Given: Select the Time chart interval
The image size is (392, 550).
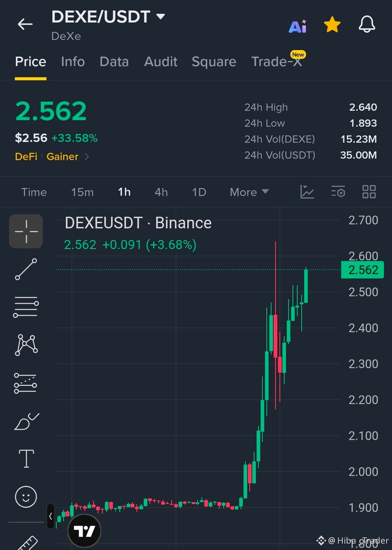Looking at the screenshot, I should pos(34,192).
